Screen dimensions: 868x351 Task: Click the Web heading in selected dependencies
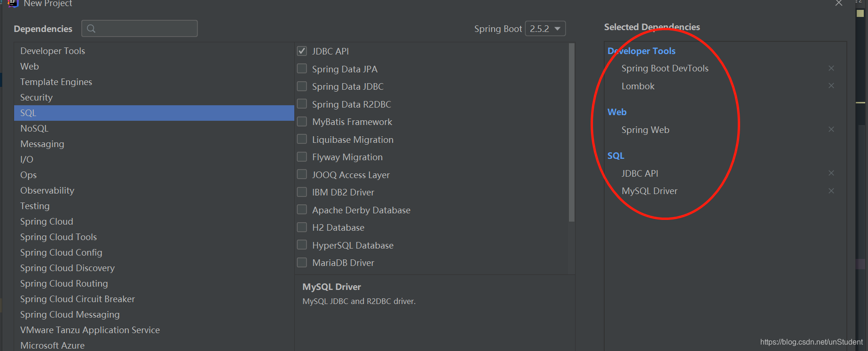[617, 112]
